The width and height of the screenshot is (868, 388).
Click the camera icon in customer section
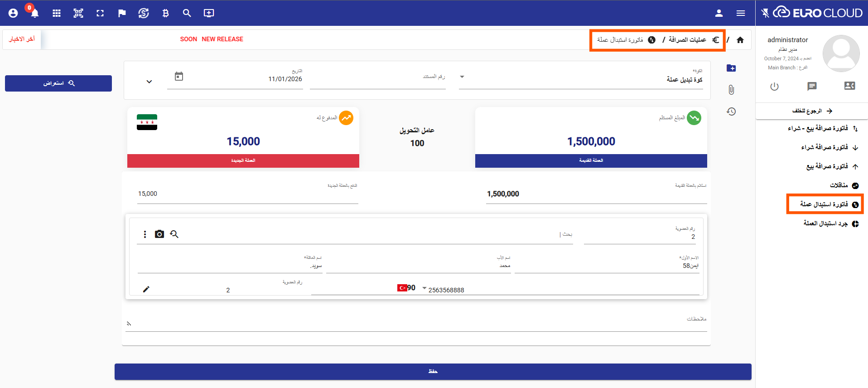[x=159, y=234]
